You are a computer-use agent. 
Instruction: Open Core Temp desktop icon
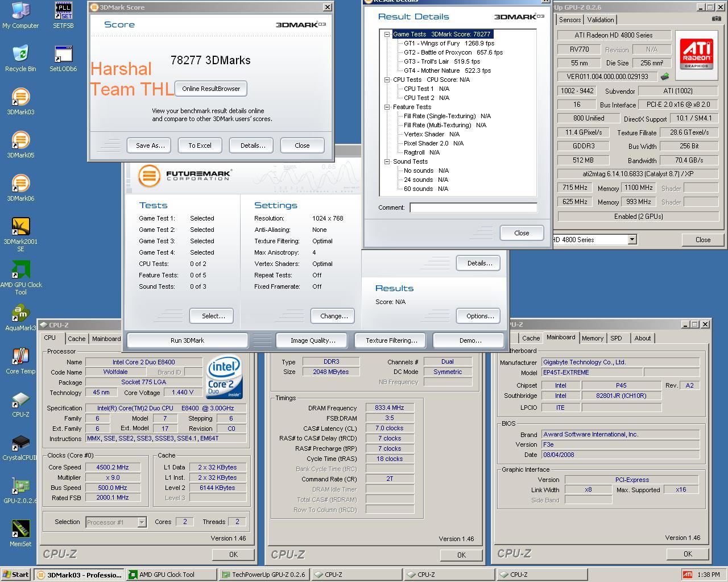coord(20,361)
